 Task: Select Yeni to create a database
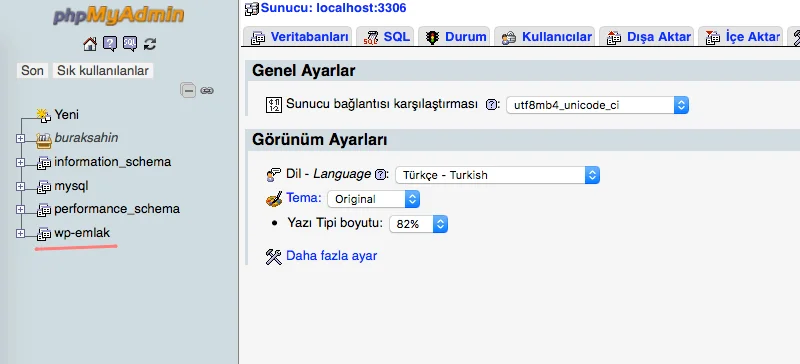(66, 115)
